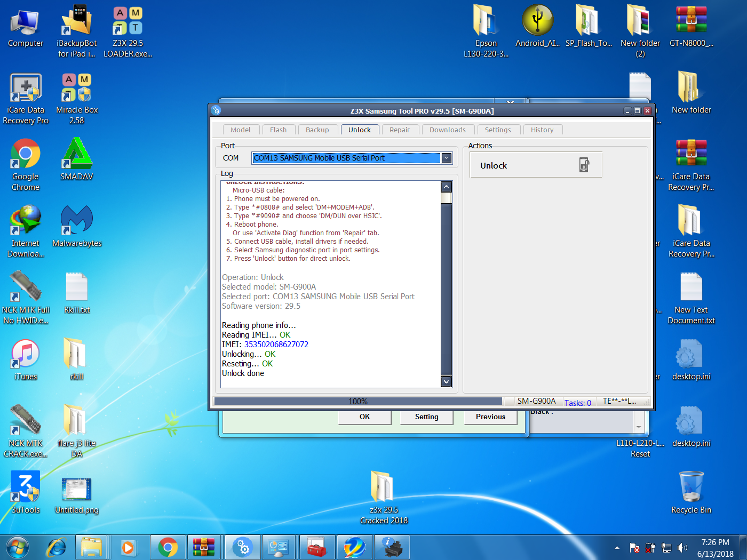The width and height of the screenshot is (747, 560).
Task: Click the 100% progress bar
Action: coord(358,401)
